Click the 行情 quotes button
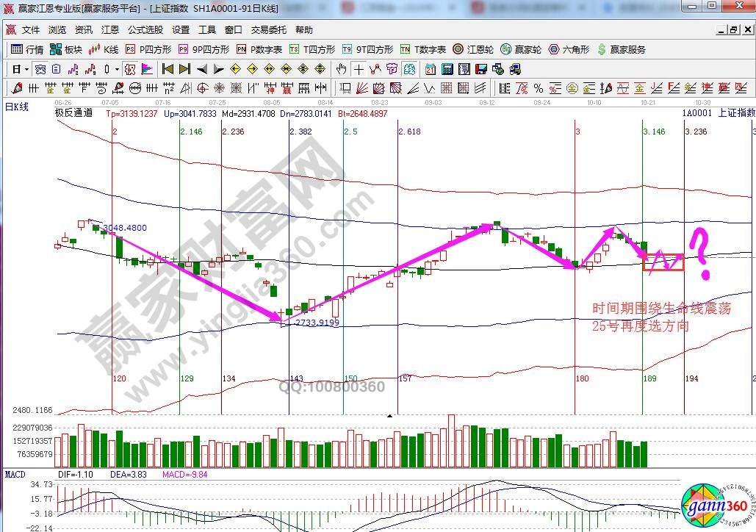The image size is (756, 532). pos(28,49)
